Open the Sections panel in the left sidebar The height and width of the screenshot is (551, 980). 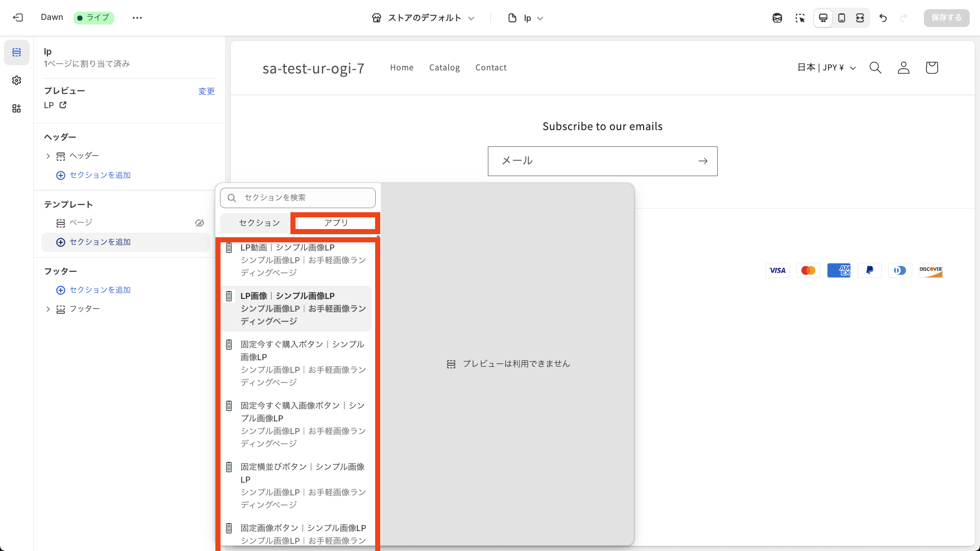[x=16, y=52]
